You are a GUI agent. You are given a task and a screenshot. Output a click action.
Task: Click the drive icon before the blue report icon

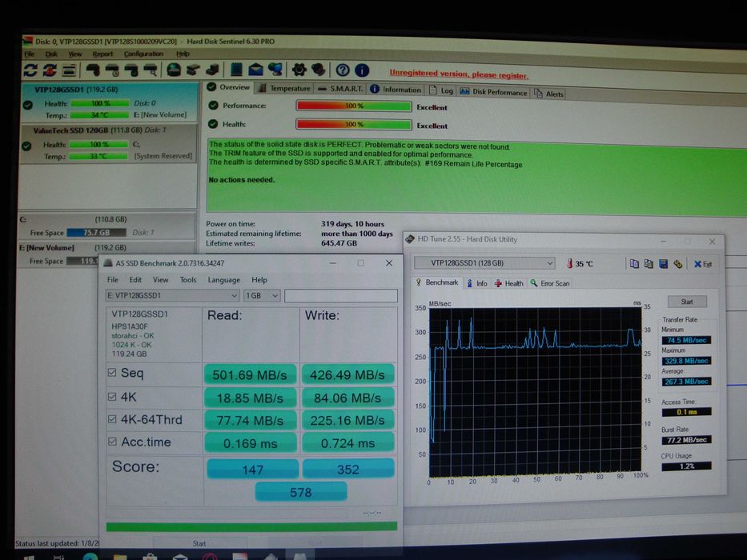tap(212, 70)
